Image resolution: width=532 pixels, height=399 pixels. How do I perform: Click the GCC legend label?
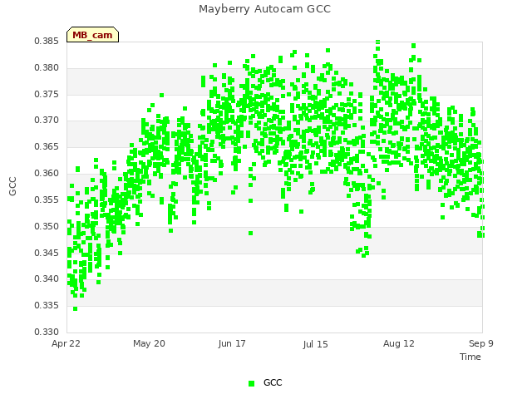pyautogui.click(x=273, y=382)
